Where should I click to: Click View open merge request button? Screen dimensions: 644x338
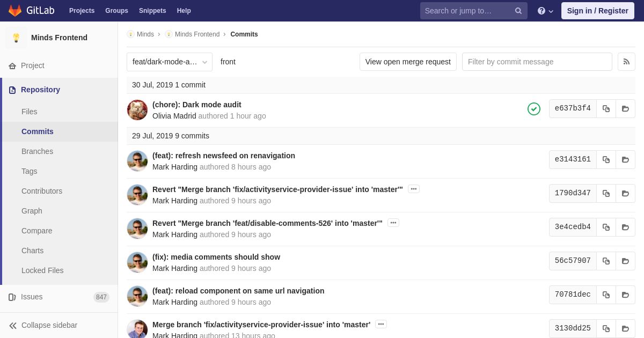pyautogui.click(x=408, y=62)
